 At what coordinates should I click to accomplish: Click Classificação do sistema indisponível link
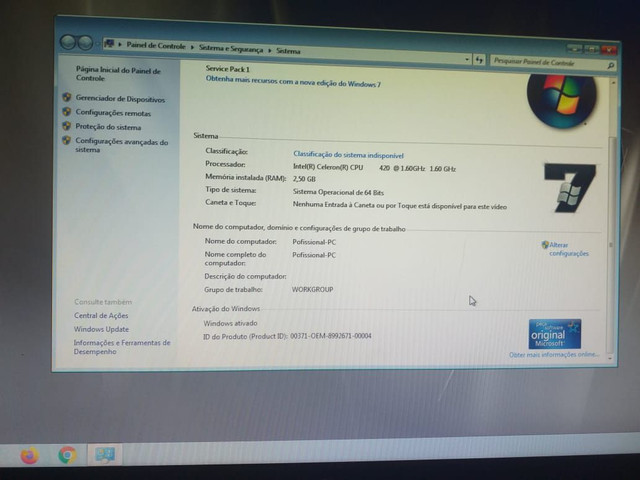click(349, 155)
